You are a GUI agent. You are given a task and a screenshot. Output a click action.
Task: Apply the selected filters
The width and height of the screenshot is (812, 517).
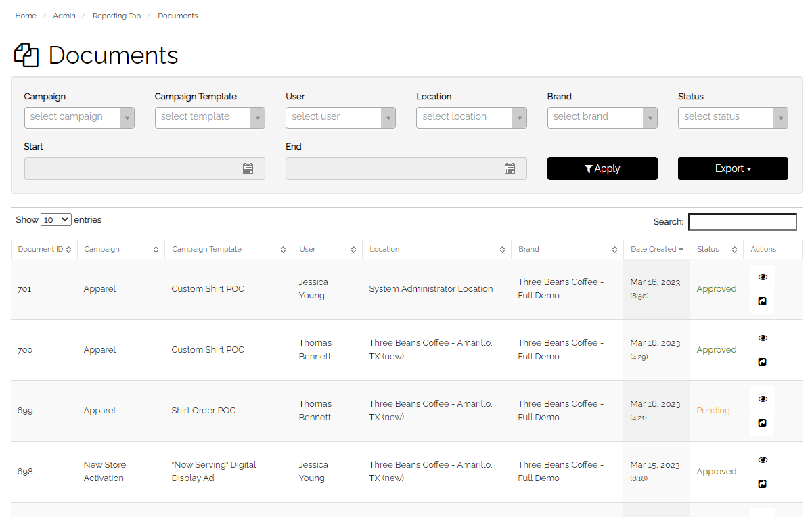click(x=602, y=168)
